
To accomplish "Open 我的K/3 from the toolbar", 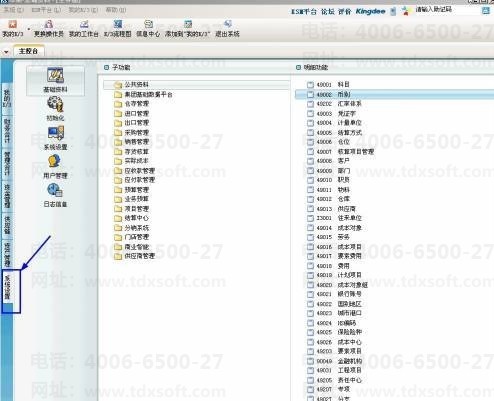I will pos(12,28).
